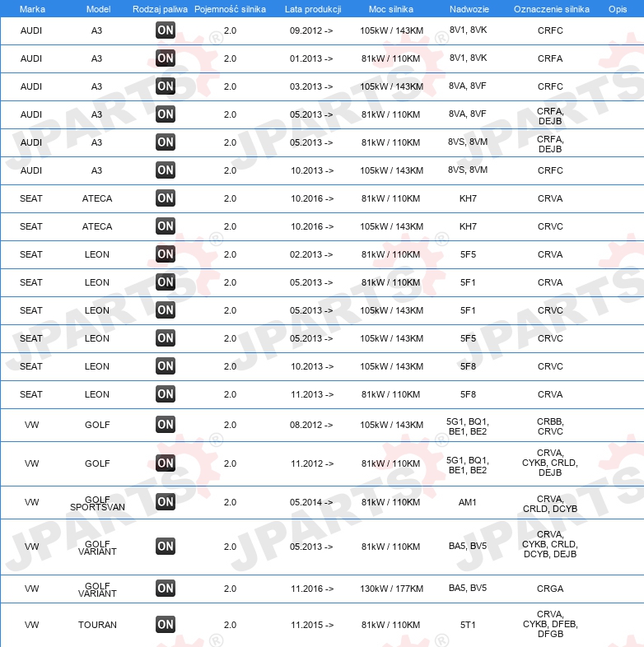The width and height of the screenshot is (644, 647).
Task: Click the ON icon in AUDI A3 10.2013 row
Action: point(166,170)
